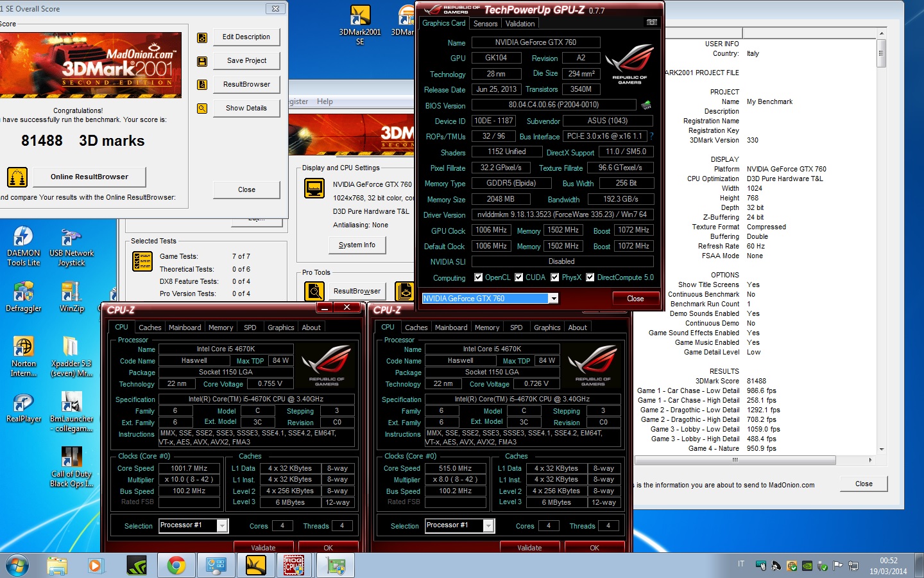
Task: Toggle the CUDA checkbox in GPU-Z
Action: 518,277
